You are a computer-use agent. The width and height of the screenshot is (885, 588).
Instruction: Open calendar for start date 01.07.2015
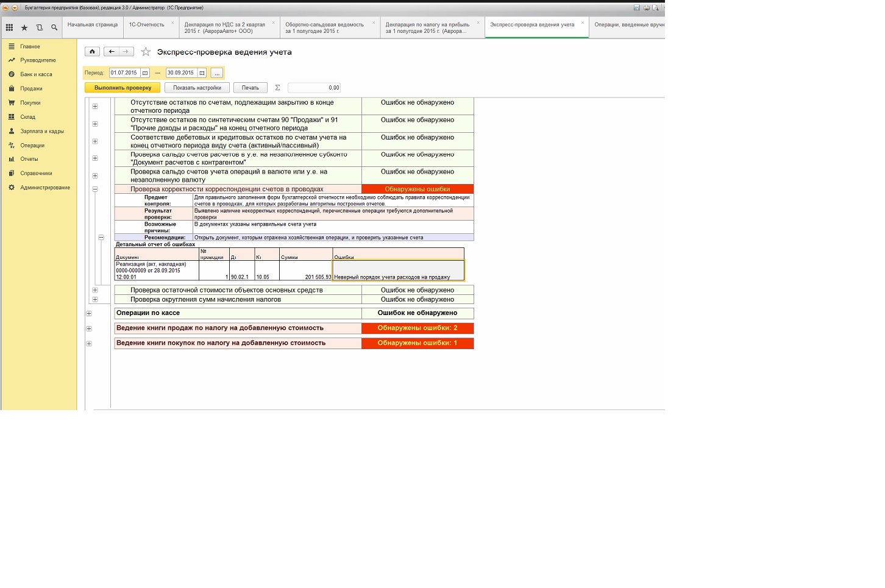coord(145,73)
